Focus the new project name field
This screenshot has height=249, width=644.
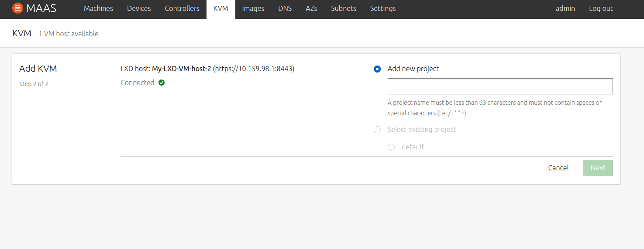(x=500, y=86)
